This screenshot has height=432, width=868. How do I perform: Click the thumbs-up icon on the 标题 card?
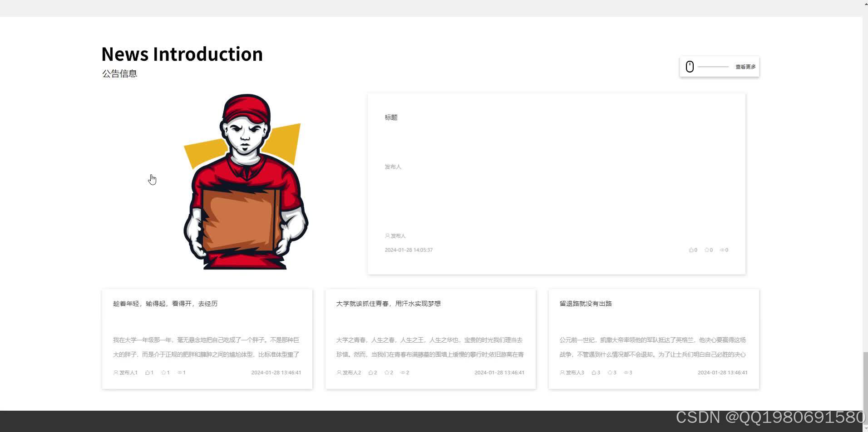[x=691, y=250]
